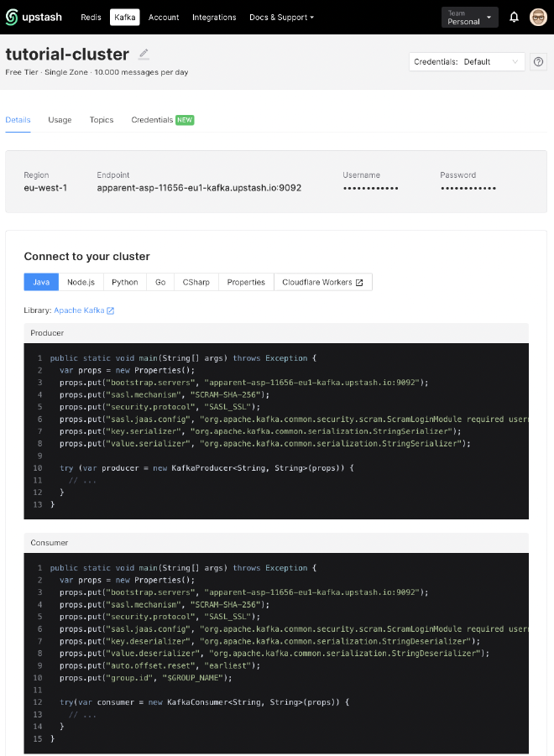The height and width of the screenshot is (756, 554).
Task: Open the Cloudflare Workers external link
Action: (322, 282)
